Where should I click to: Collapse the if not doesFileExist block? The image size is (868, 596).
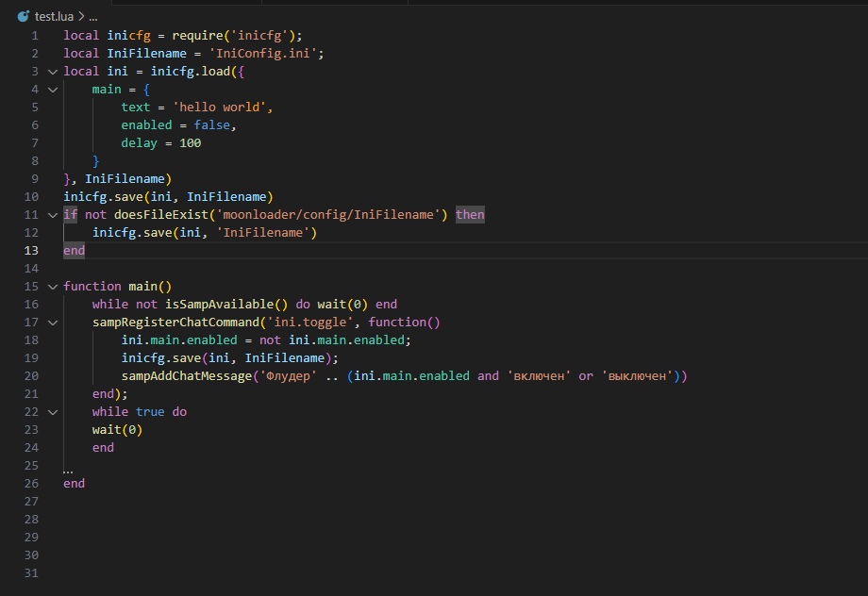point(52,215)
